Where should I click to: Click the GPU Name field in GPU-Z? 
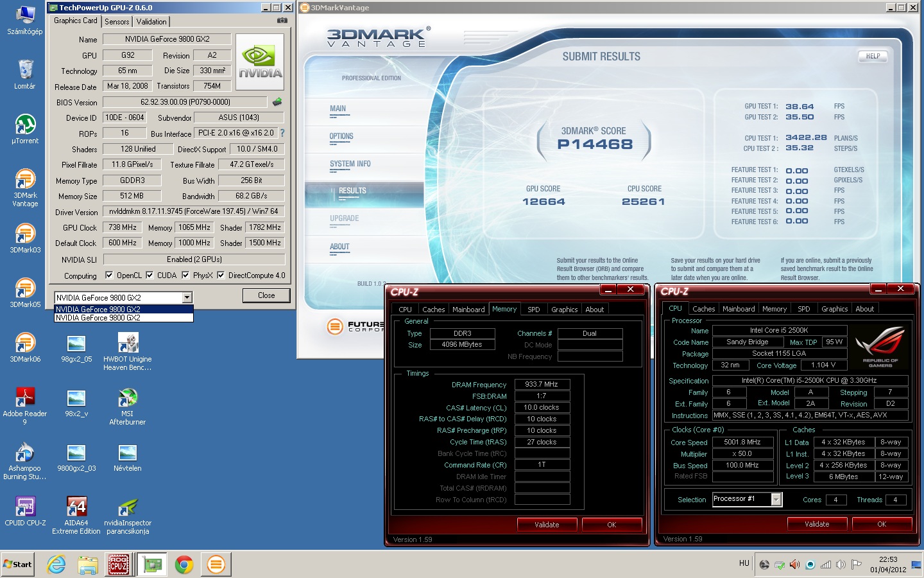pyautogui.click(x=167, y=39)
